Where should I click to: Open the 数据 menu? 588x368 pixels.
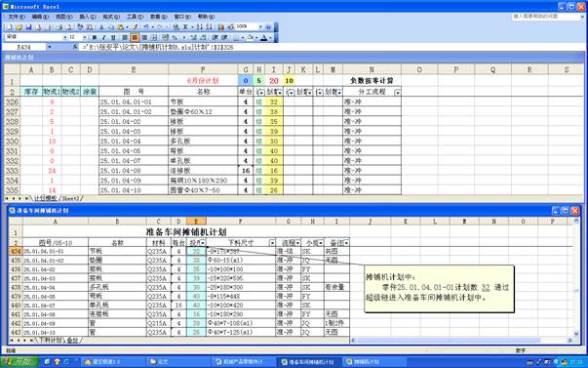[158, 17]
